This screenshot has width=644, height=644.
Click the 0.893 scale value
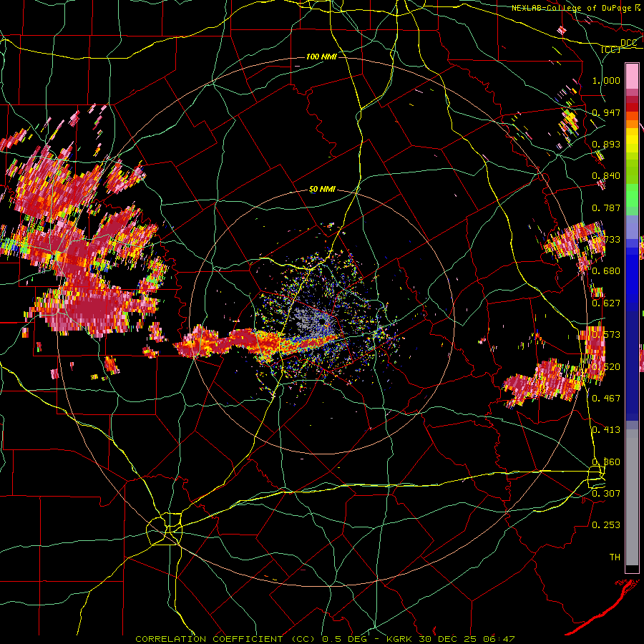606,144
